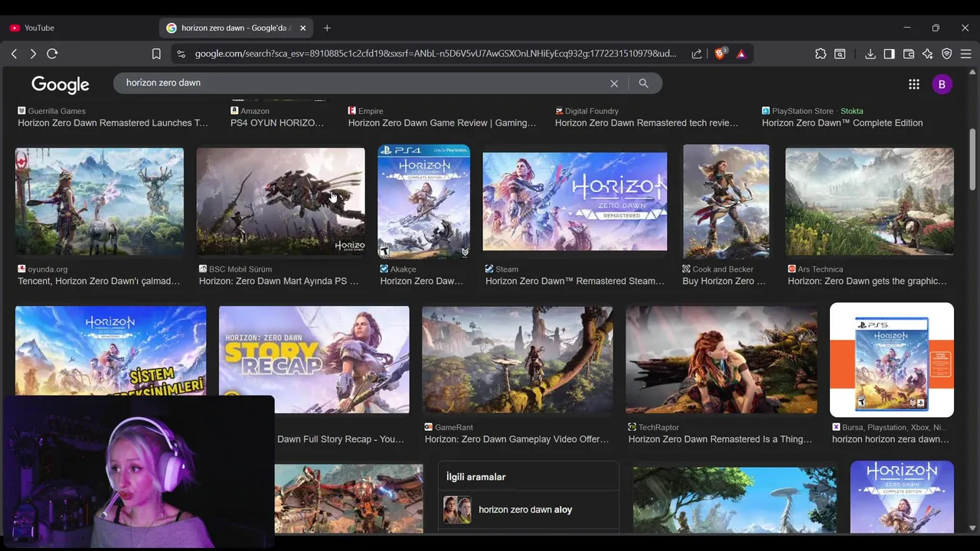Open TechRaptor Aloy thumbnail
The height and width of the screenshot is (551, 980).
point(721,360)
